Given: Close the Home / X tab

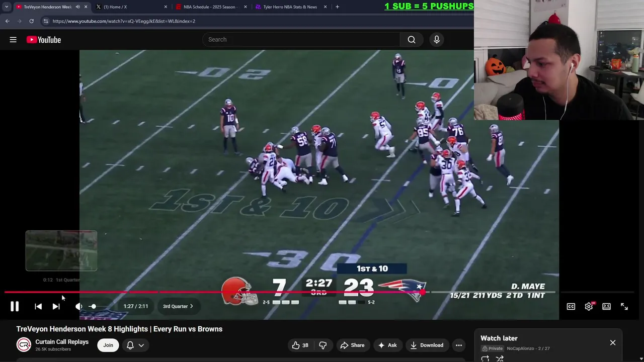Looking at the screenshot, I should pos(166,7).
